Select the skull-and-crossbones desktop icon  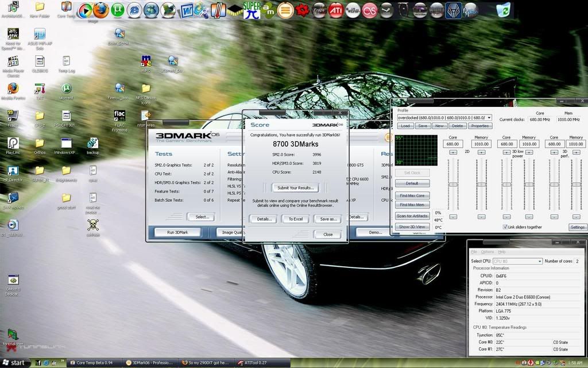pyautogui.click(x=92, y=228)
